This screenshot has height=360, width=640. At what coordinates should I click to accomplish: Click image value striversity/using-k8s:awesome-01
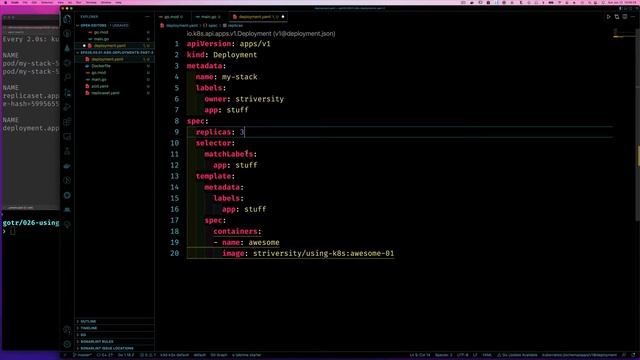tap(324, 253)
